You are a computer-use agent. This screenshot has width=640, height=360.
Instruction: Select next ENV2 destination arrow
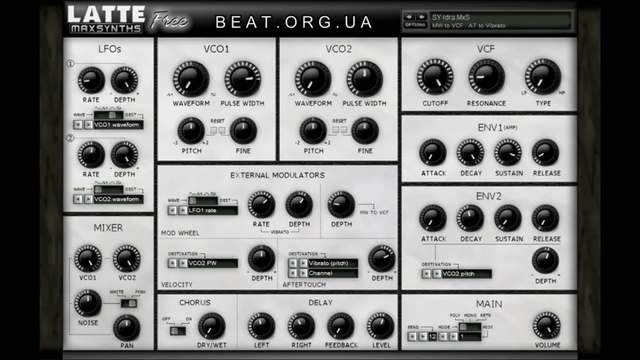click(437, 274)
